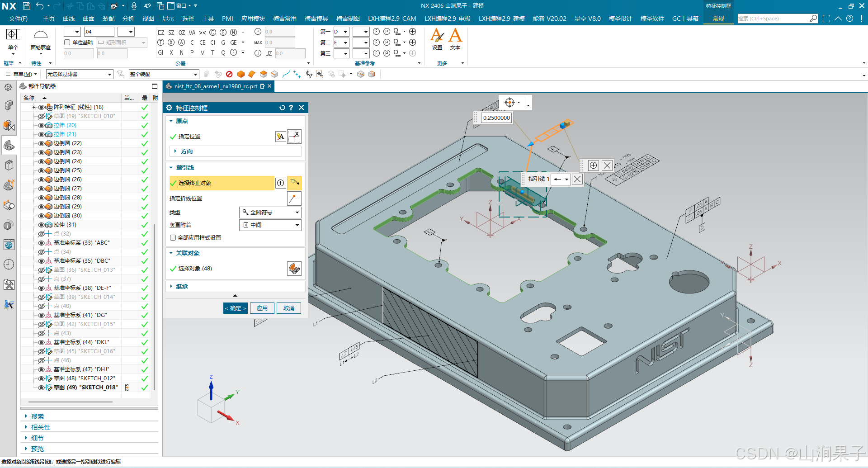Screen dimensions: 868x468
Task: Collapse the 关联对象 section
Action: (187, 253)
